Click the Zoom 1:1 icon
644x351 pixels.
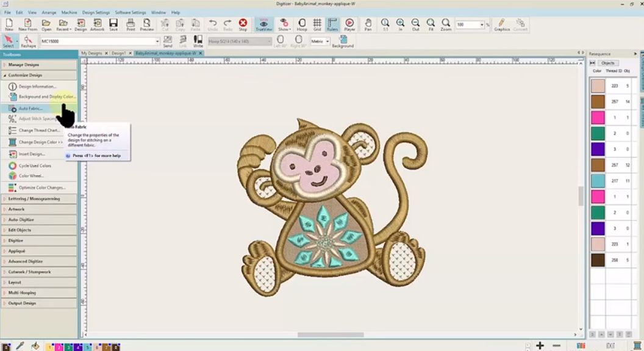(x=385, y=24)
